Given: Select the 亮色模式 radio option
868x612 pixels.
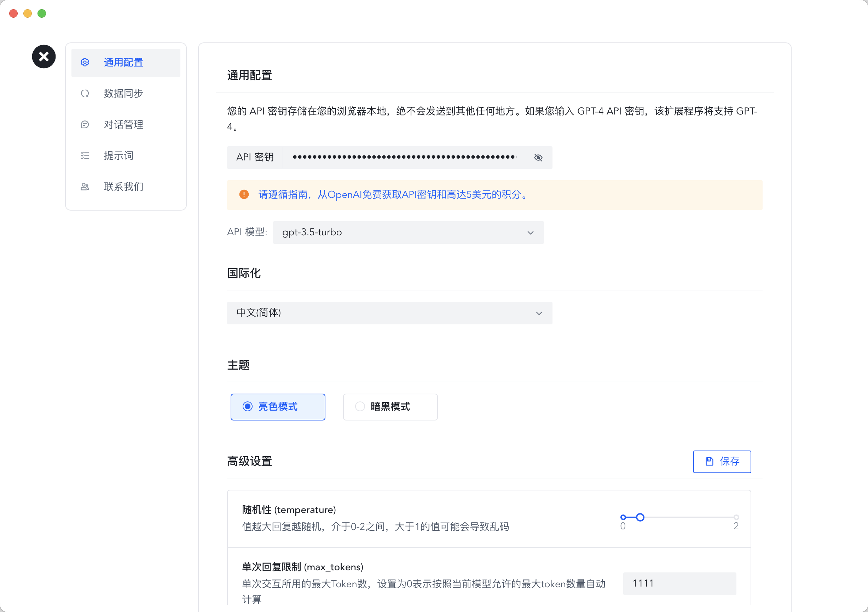Looking at the screenshot, I should pos(248,406).
